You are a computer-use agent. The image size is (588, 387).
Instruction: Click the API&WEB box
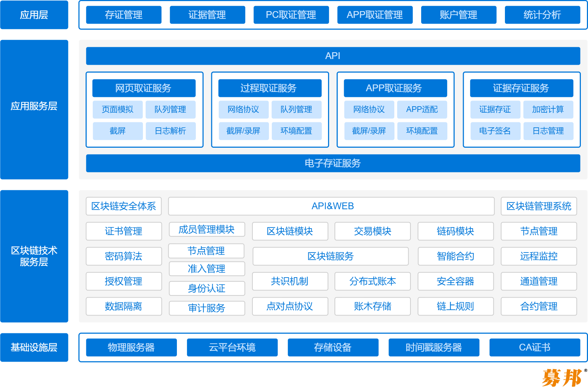pyautogui.click(x=331, y=206)
